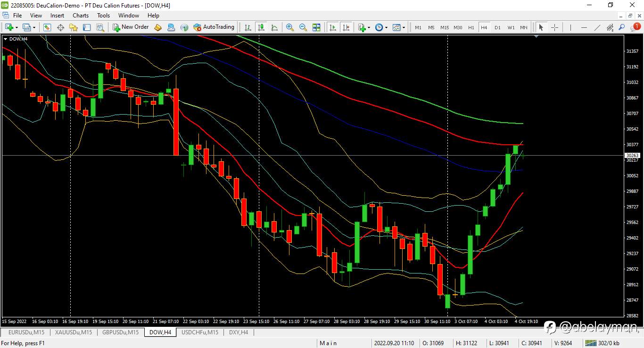Open the Strategy Tester icon
The height and width of the screenshot is (348, 644).
click(100, 27)
